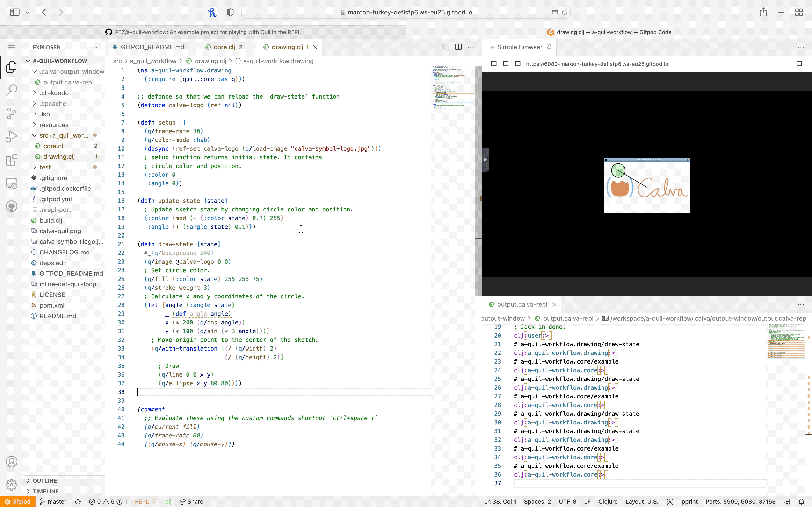Open the GitHub view in activity bar

(x=11, y=206)
